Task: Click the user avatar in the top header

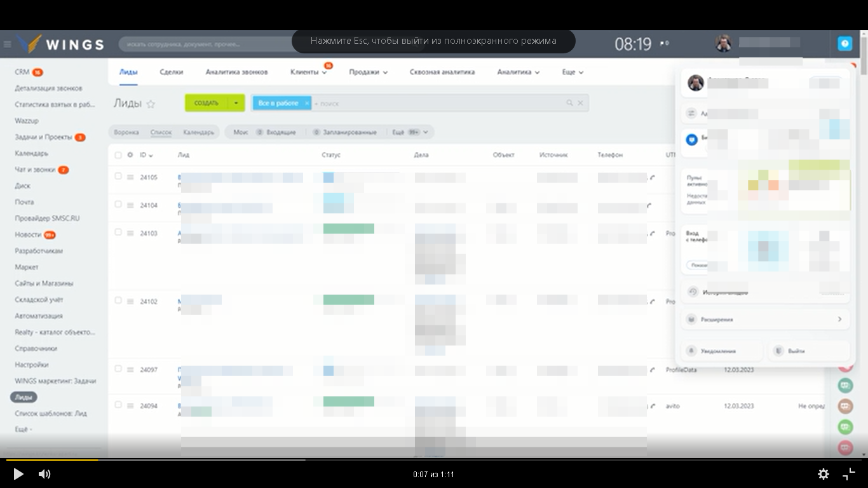Action: click(723, 43)
